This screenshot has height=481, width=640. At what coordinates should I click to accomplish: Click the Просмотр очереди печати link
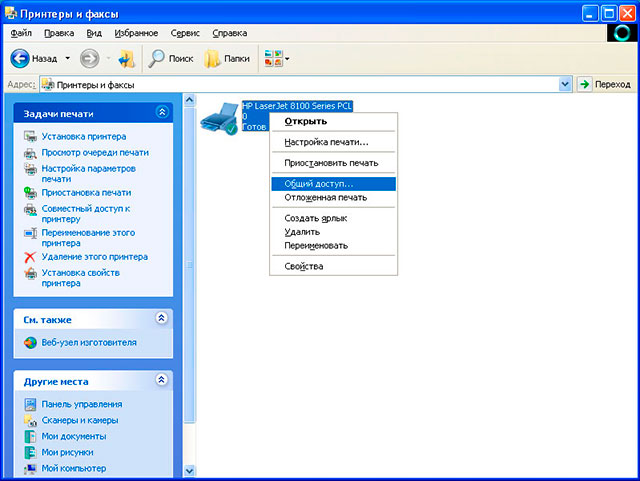tap(95, 152)
